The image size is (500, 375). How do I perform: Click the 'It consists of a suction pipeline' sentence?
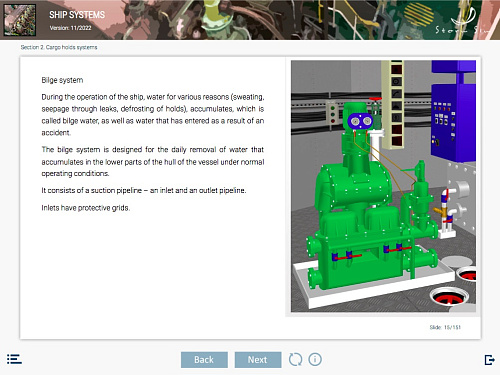point(144,190)
